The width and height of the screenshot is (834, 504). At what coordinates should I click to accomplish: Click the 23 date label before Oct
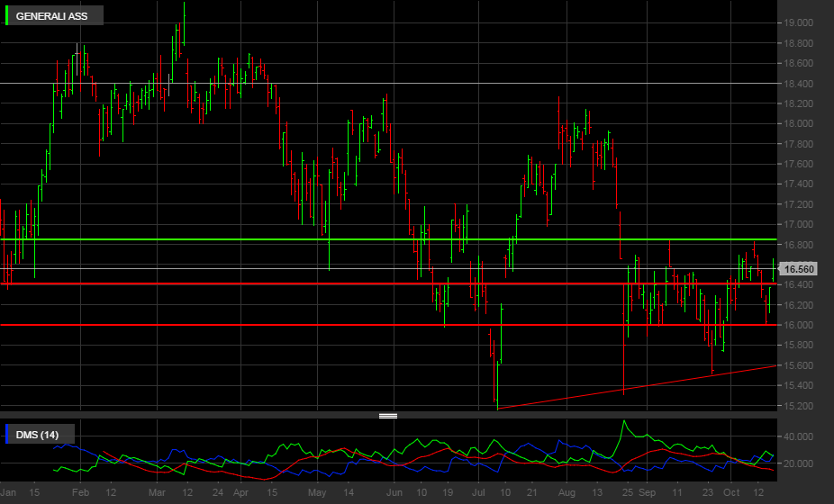[708, 492]
